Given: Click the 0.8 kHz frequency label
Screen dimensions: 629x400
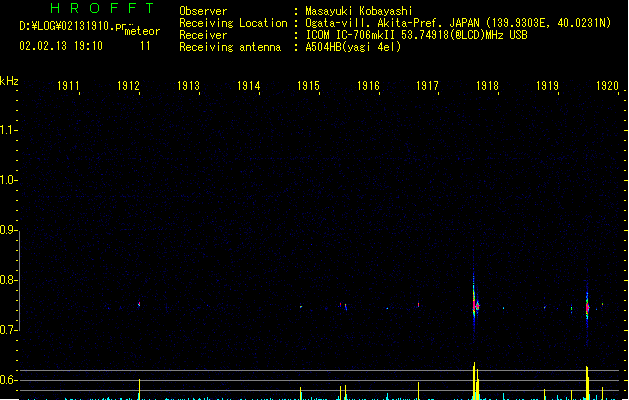Looking at the screenshot, I should point(7,280).
